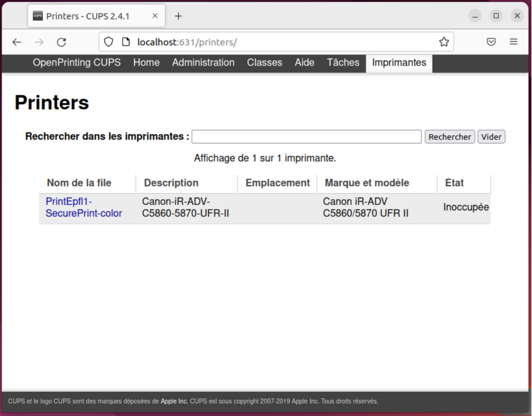The width and height of the screenshot is (532, 416).
Task: Click the OpenPrinting CUPS link
Action: [x=77, y=62]
